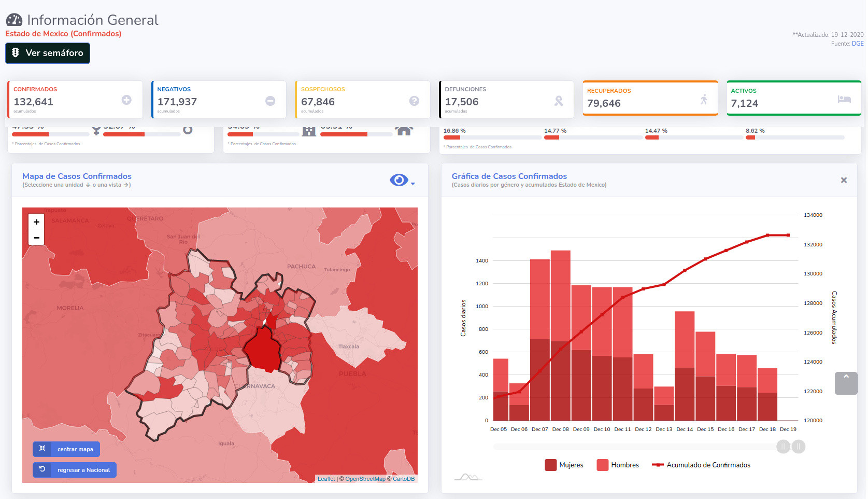868x499 pixels.
Task: Click the cumulative line point at Dec 18
Action: [767, 235]
